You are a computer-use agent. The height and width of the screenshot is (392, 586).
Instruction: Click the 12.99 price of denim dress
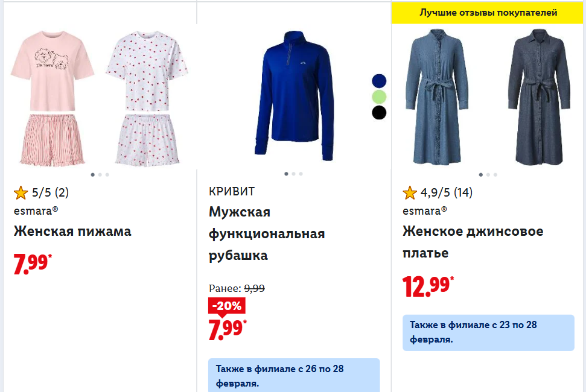click(x=428, y=286)
